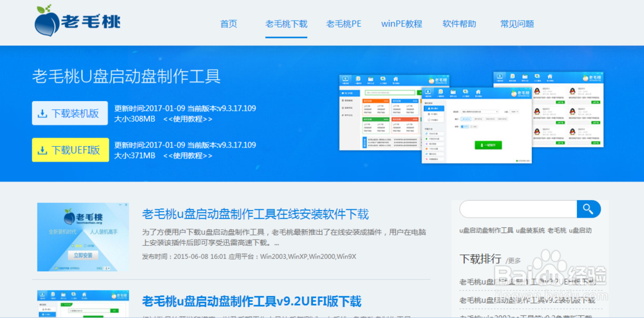Click the online installer article thumbnail
Screen dimensions: 644x318
(x=83, y=237)
